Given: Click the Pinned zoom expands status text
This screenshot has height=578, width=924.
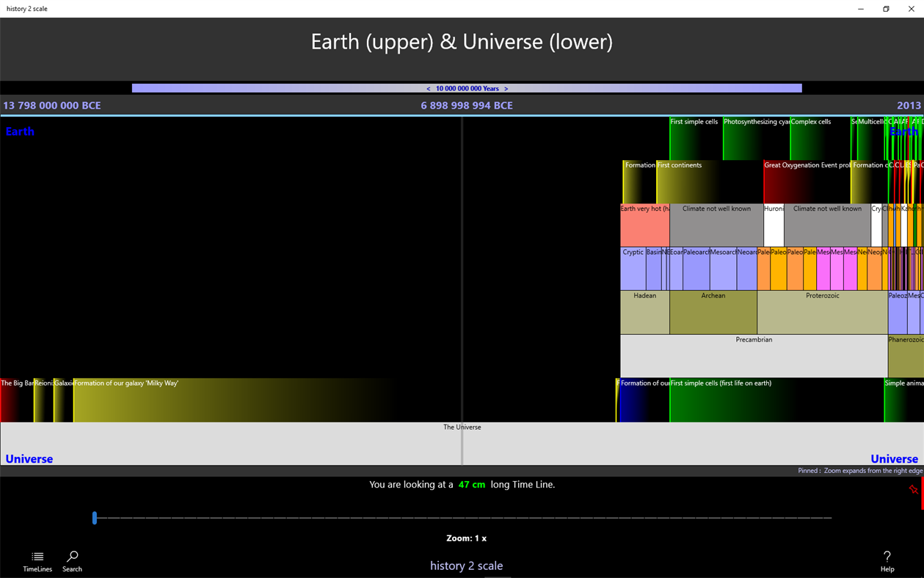Looking at the screenshot, I should [860, 471].
